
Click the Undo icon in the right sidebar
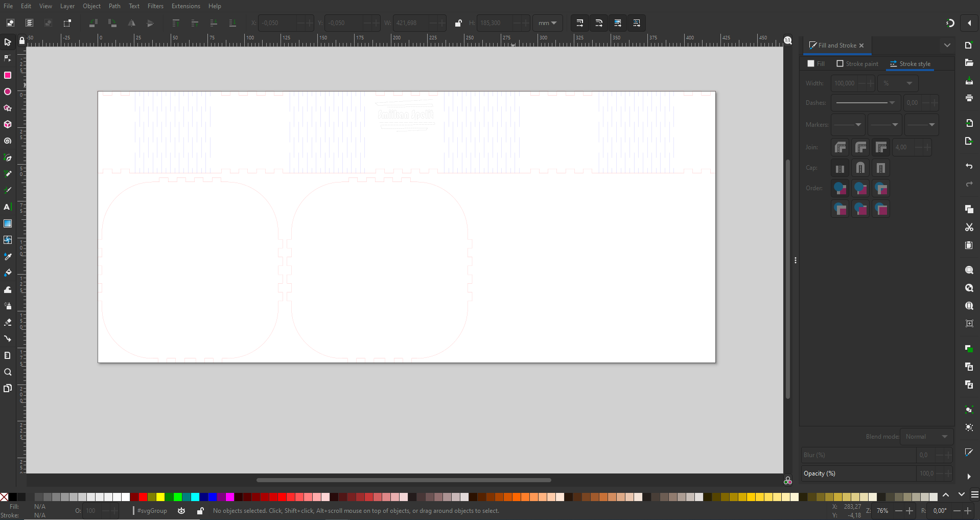click(969, 167)
